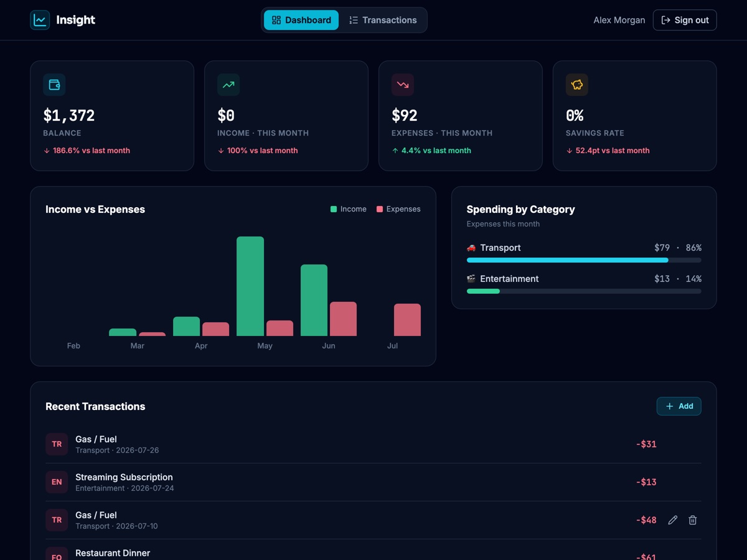Delete the Gas / Fuel $48 transaction
Screen dimensions: 747x560
pos(692,520)
